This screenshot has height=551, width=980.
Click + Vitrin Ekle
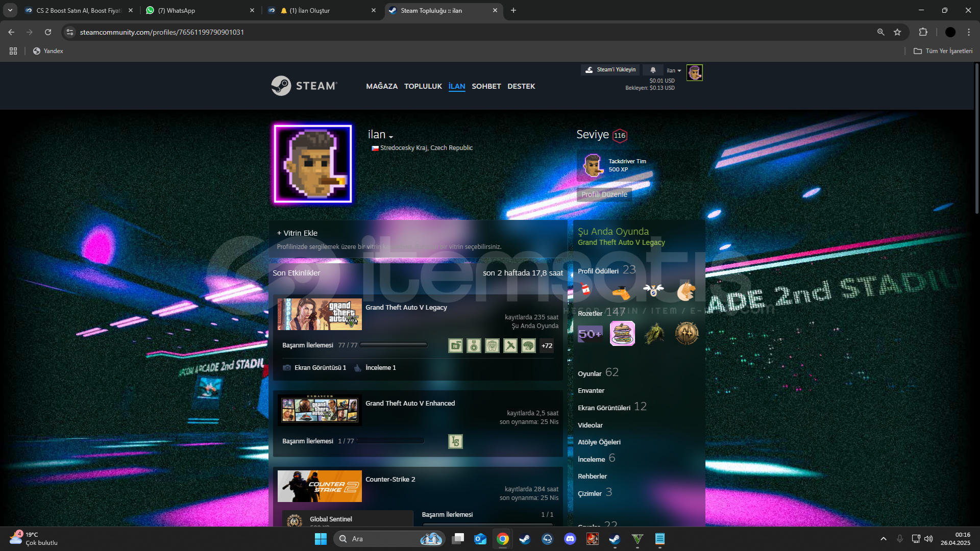click(x=297, y=233)
